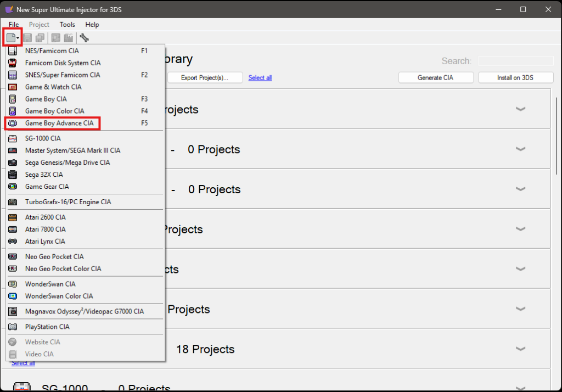
Task: Open the File menu
Action: [14, 24]
